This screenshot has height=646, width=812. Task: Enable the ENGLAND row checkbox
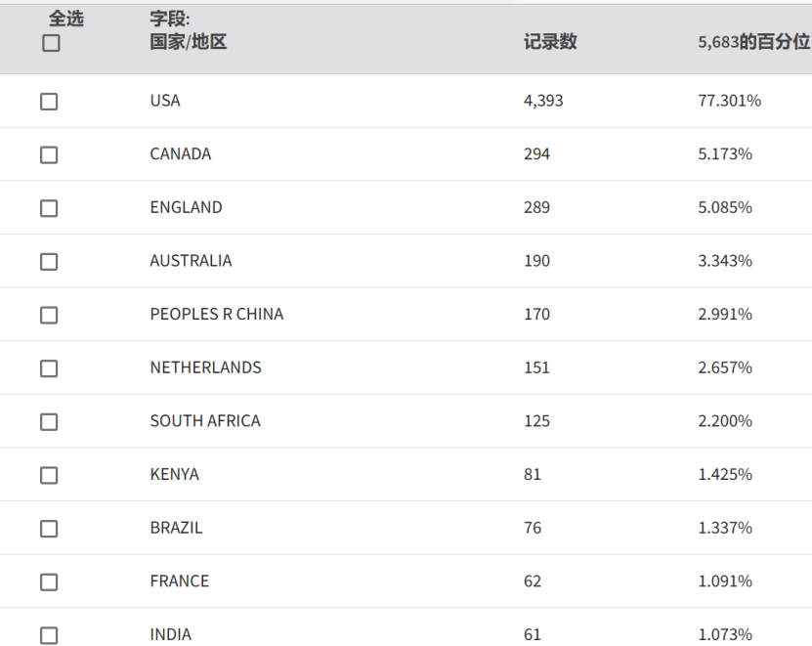tap(49, 208)
